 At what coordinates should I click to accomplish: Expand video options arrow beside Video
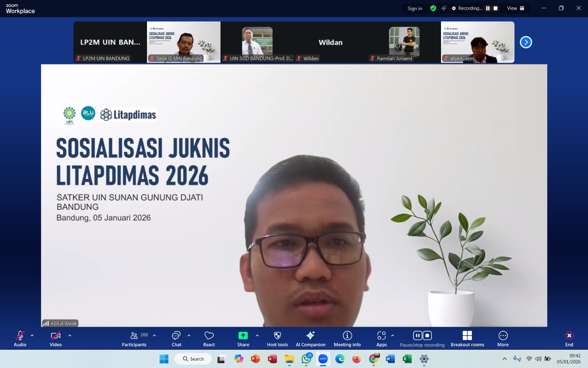pos(70,336)
